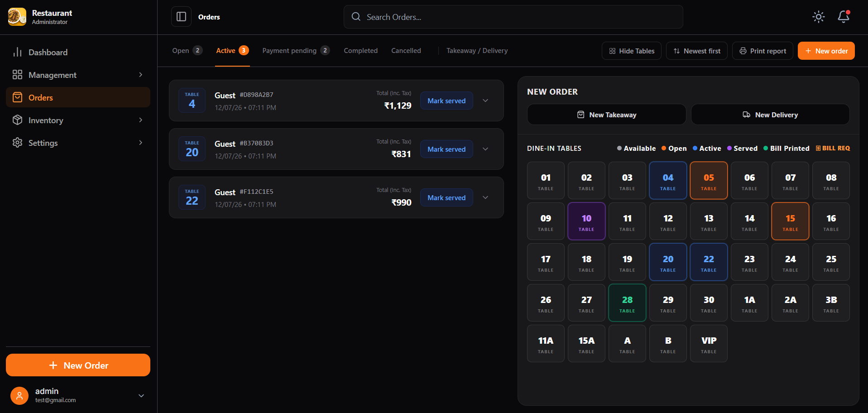Select the VIP table tile

709,343
